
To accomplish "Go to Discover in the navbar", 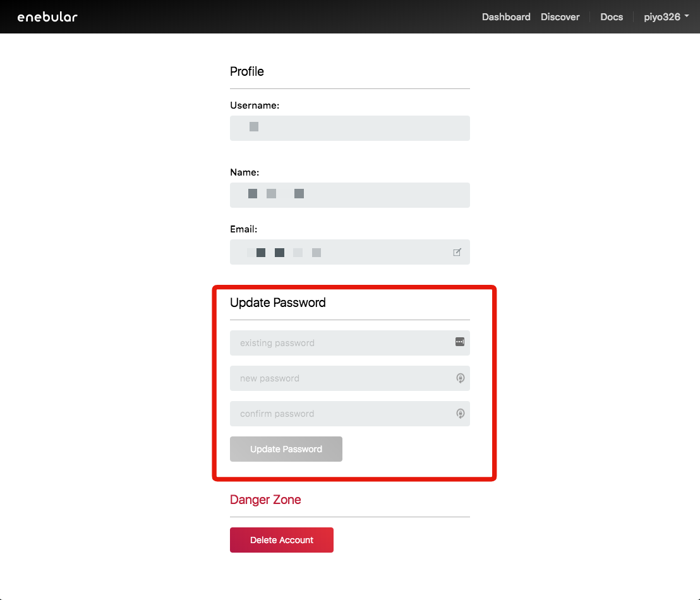I will click(560, 17).
